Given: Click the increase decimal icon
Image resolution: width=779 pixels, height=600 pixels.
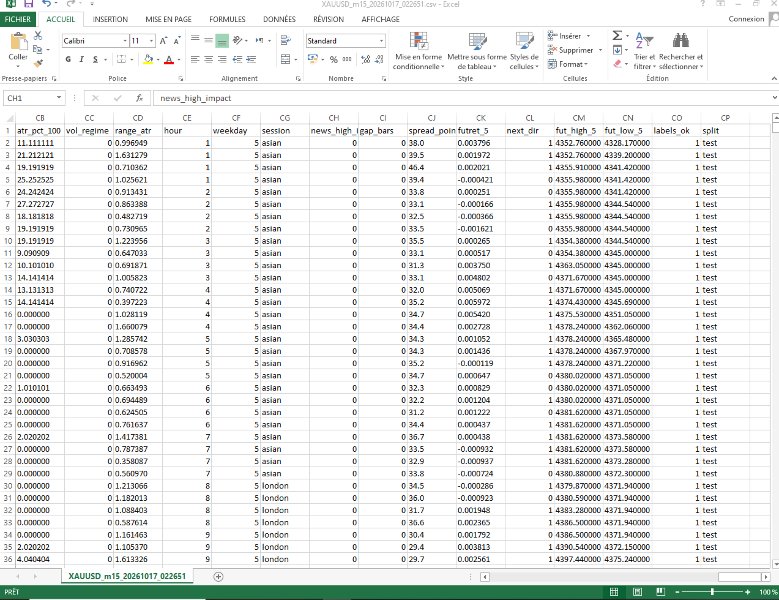Looking at the screenshot, I should (366, 59).
